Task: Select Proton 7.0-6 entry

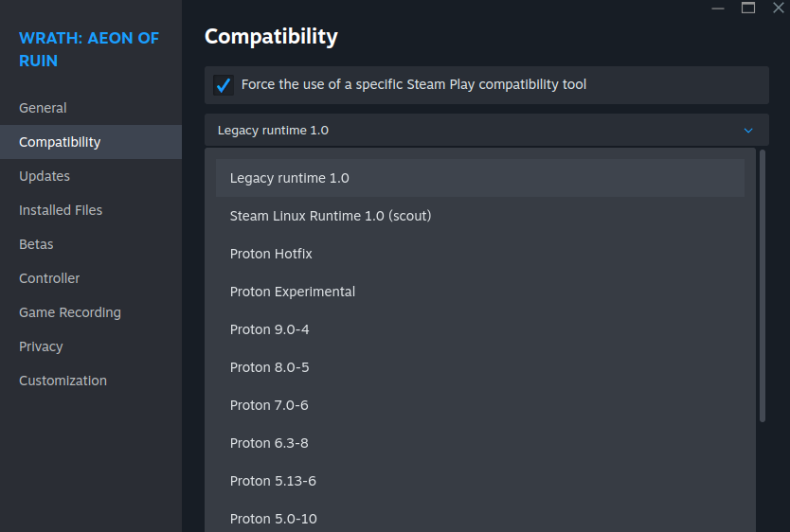Action: click(x=269, y=405)
